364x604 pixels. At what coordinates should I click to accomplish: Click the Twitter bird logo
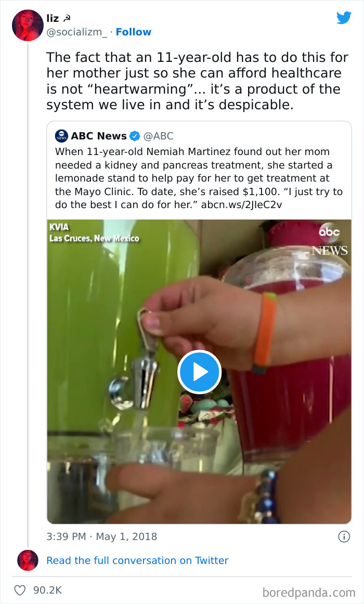click(344, 18)
